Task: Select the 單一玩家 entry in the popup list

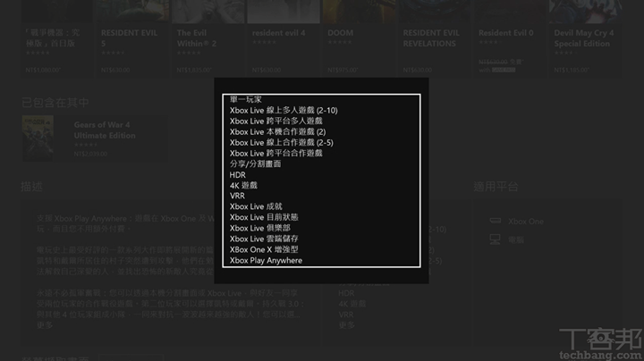Action: point(246,99)
